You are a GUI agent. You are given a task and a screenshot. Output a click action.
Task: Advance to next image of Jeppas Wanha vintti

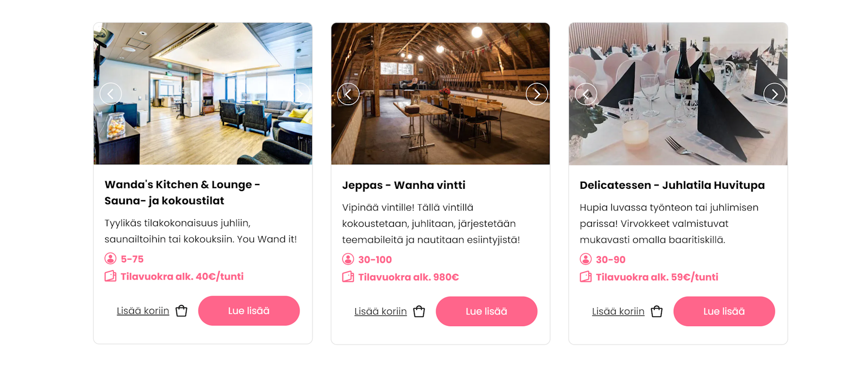point(537,94)
